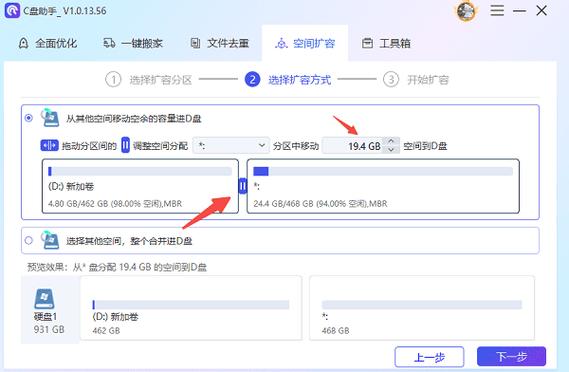This screenshot has height=372, width=569.
Task: Increase move size with up arrow
Action: (391, 141)
